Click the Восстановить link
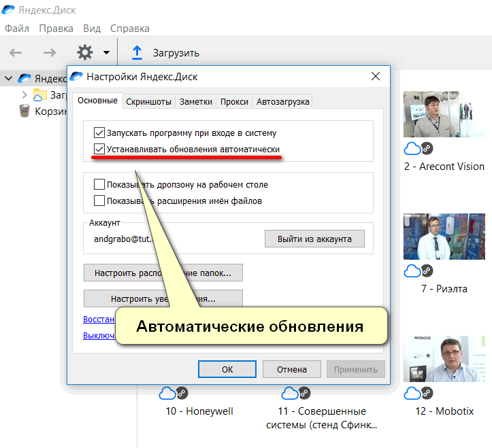Image resolution: width=492 pixels, height=448 pixels. 99,319
